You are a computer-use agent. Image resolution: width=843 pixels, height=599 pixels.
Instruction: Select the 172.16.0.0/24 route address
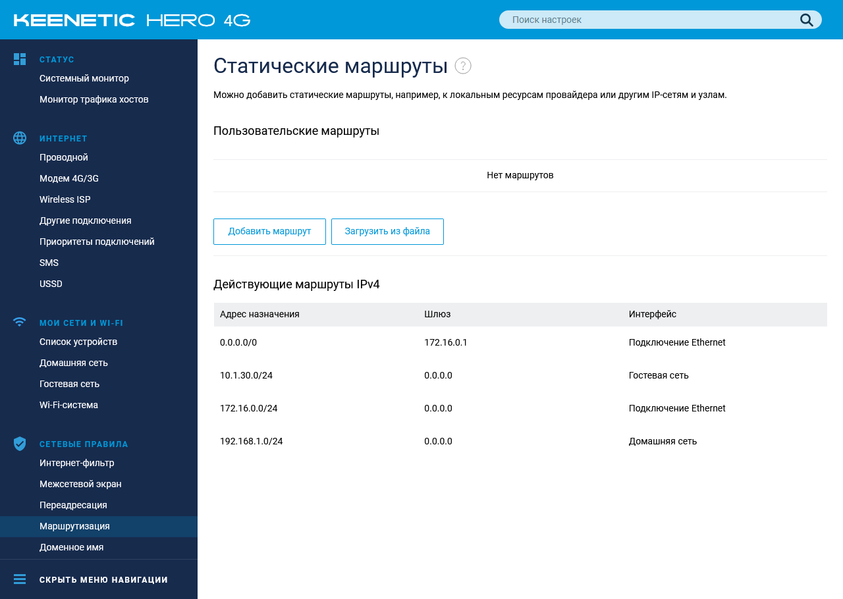coord(248,408)
